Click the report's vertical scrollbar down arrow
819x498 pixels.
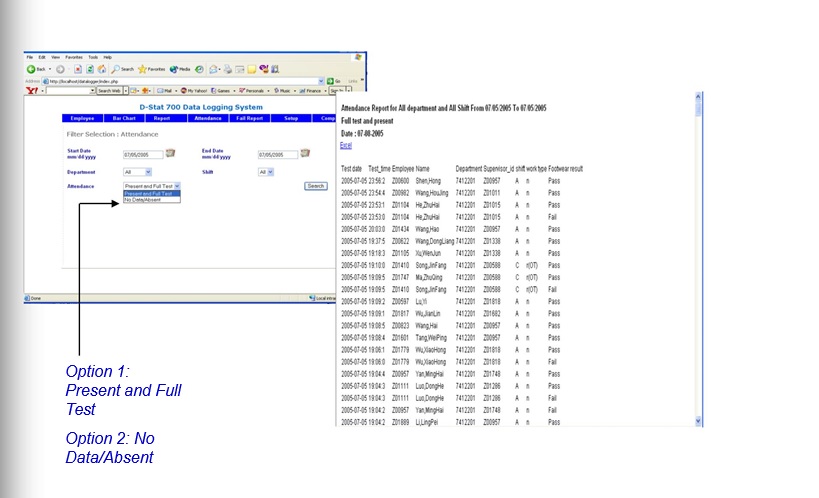[x=697, y=422]
